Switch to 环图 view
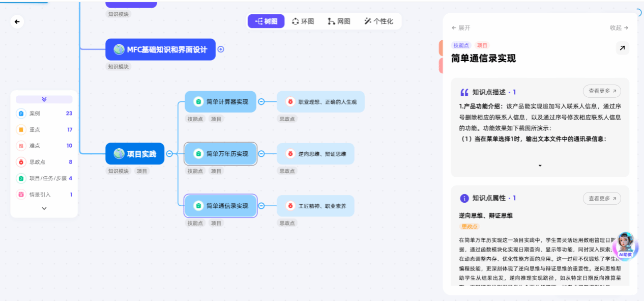 click(x=303, y=21)
